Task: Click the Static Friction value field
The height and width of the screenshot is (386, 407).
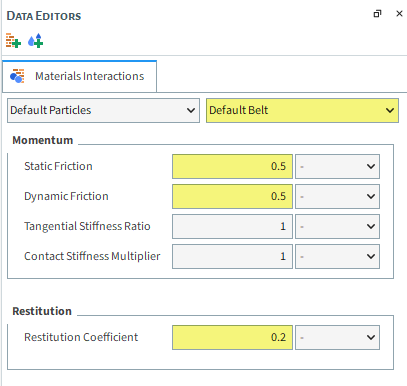Action: [232, 166]
